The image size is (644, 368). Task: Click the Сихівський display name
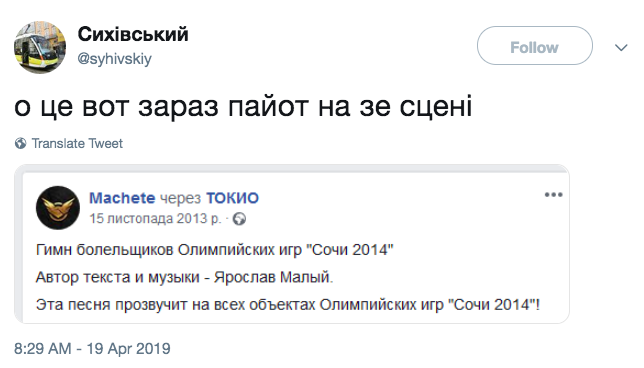point(133,34)
